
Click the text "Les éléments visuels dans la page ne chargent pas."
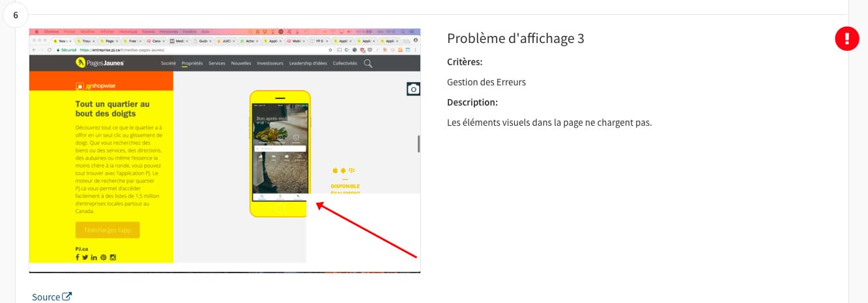pos(549,123)
